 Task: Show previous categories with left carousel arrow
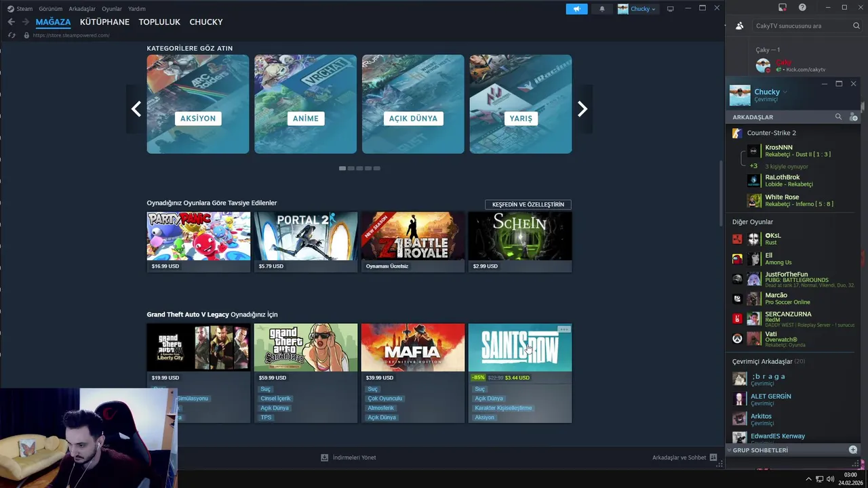(x=136, y=108)
